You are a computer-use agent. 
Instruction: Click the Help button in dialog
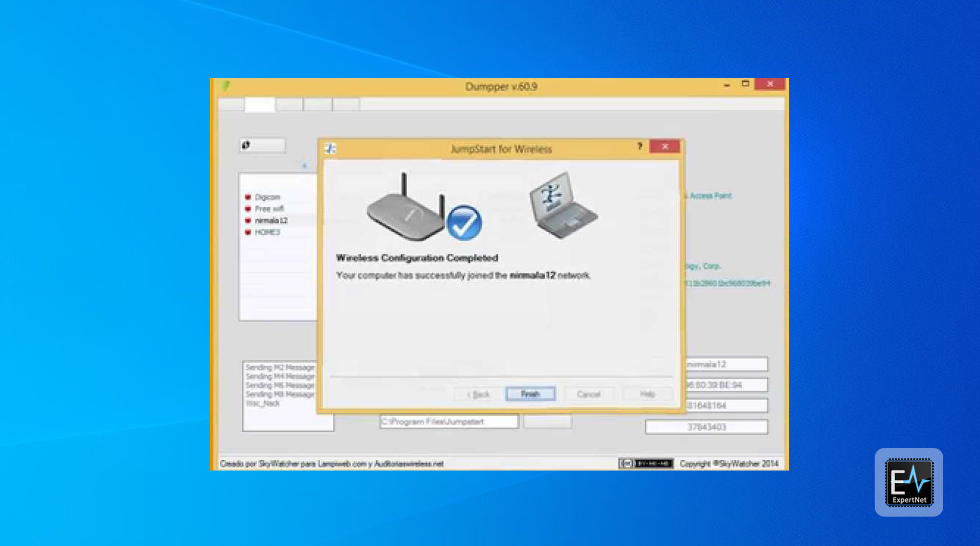click(647, 394)
